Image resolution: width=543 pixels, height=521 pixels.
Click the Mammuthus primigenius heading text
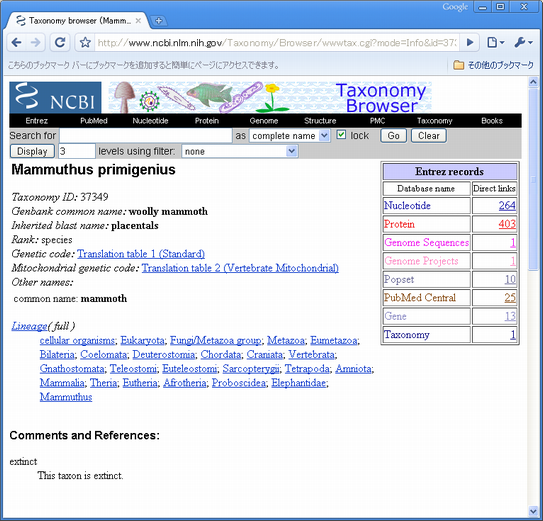pos(94,170)
